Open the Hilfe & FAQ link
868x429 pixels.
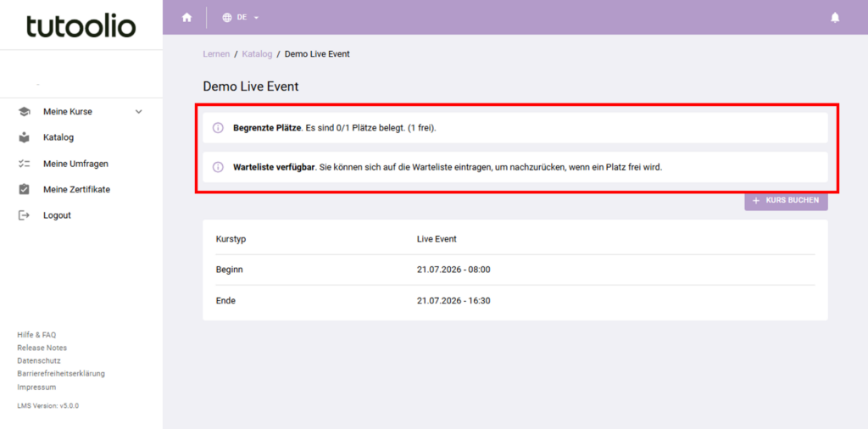pos(36,335)
